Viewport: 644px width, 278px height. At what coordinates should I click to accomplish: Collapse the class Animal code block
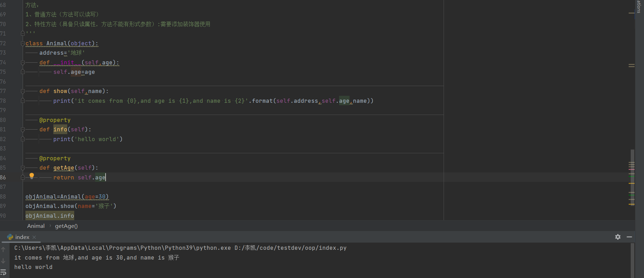click(x=23, y=44)
